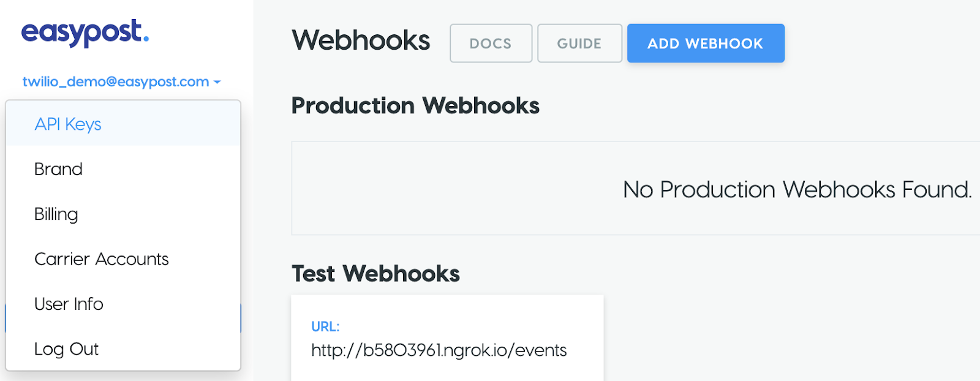Click the ADD WEBHOOK button
The height and width of the screenshot is (381, 980).
[706, 43]
